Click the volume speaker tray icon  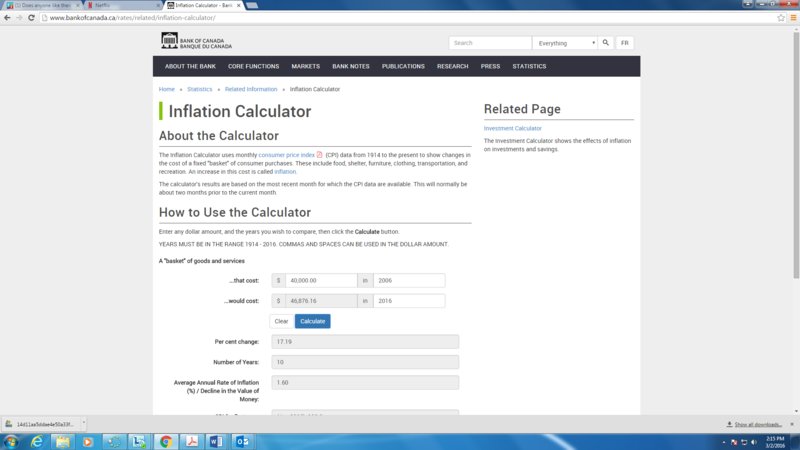point(754,442)
